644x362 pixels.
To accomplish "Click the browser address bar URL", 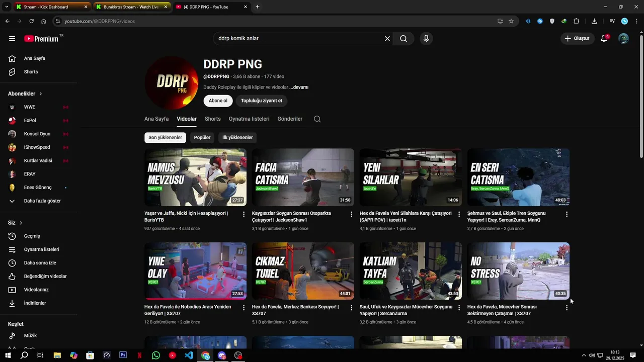I will click(100, 21).
